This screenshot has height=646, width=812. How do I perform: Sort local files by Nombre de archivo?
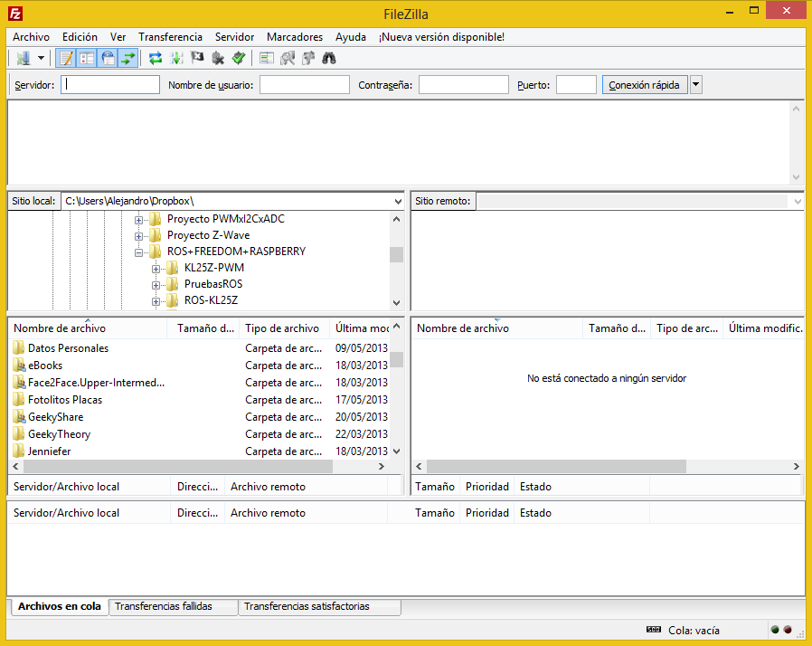click(x=88, y=328)
